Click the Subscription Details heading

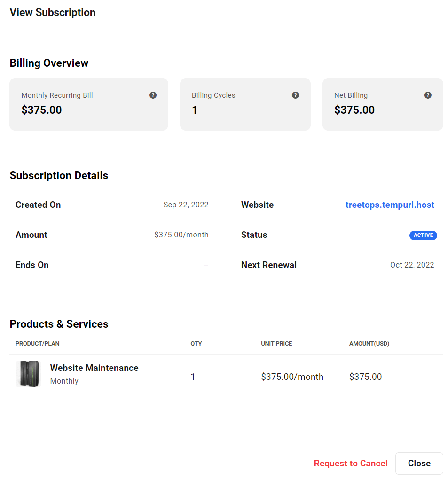(59, 175)
